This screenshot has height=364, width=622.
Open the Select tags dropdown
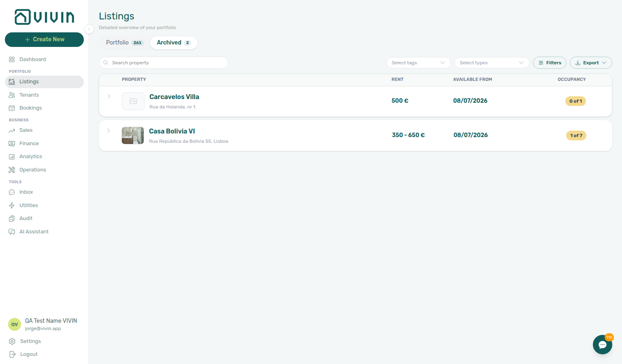tap(419, 63)
